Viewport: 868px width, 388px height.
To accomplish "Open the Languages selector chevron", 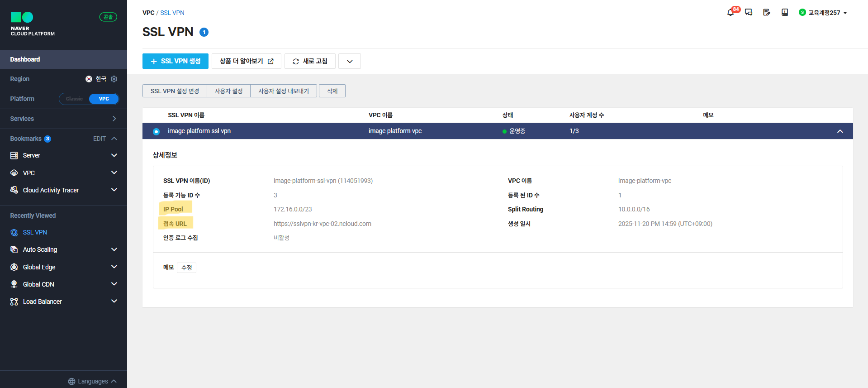I will click(x=114, y=381).
